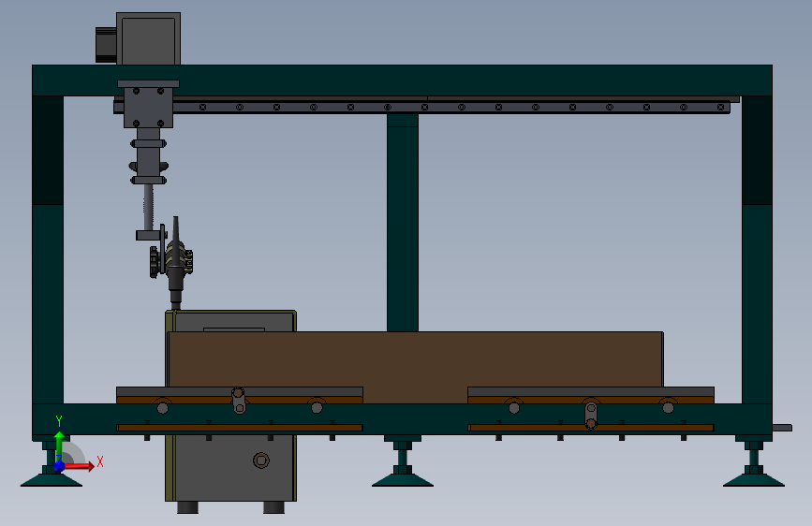
Task: Select the four-bolt carriage block on the rail
Action: click(x=148, y=108)
